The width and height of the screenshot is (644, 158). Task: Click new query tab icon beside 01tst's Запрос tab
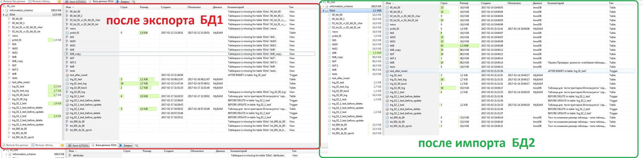(x=134, y=1)
